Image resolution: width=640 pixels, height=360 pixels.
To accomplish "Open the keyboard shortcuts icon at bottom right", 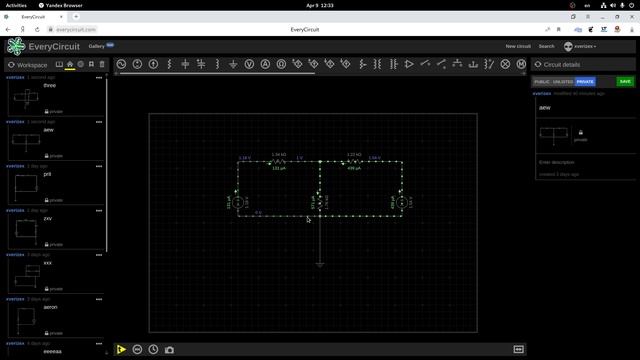I will point(519,349).
